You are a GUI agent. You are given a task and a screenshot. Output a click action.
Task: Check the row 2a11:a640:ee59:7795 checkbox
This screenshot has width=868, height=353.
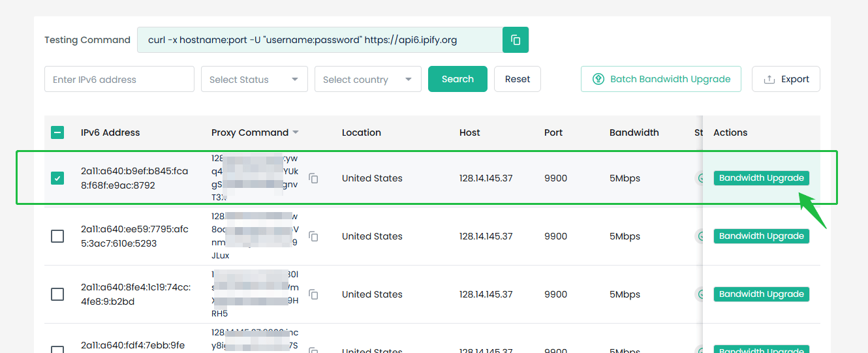tap(57, 236)
